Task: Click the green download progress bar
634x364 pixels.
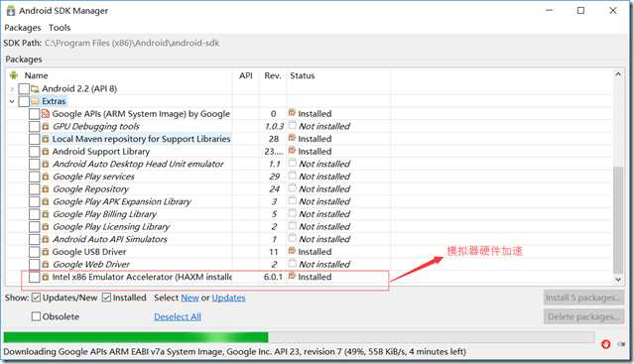Action: (x=136, y=337)
